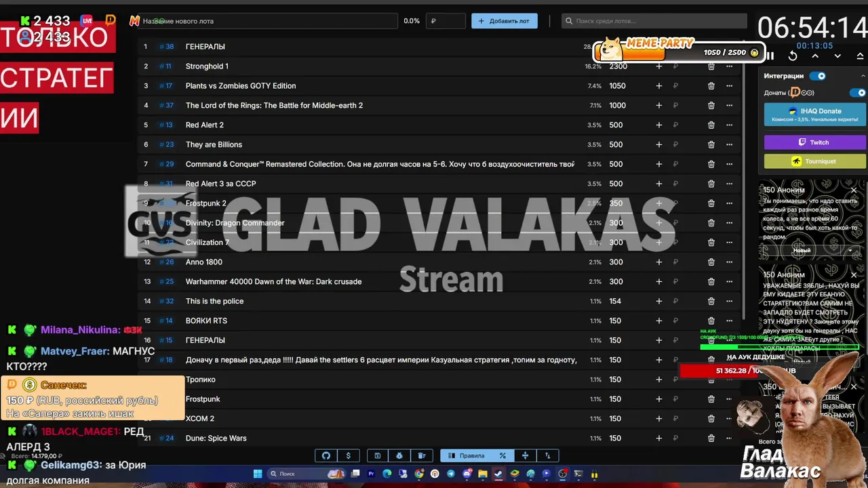Open Adobe Premiere Pro from the taskbar
This screenshot has height=488, width=868.
point(371,474)
